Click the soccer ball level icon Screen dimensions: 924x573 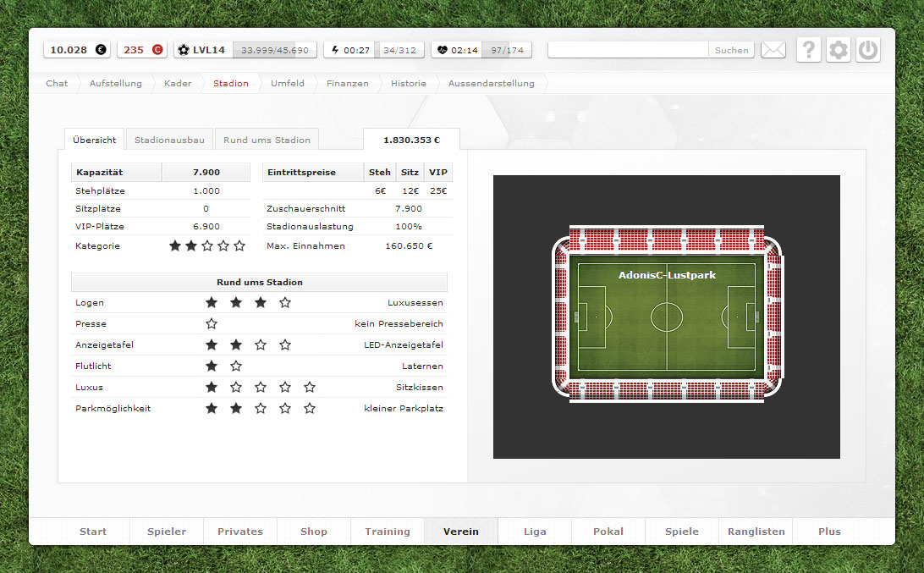(x=184, y=50)
